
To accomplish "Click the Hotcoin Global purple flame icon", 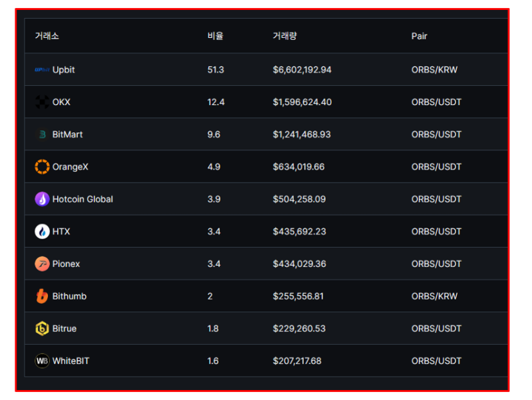I will [42, 199].
